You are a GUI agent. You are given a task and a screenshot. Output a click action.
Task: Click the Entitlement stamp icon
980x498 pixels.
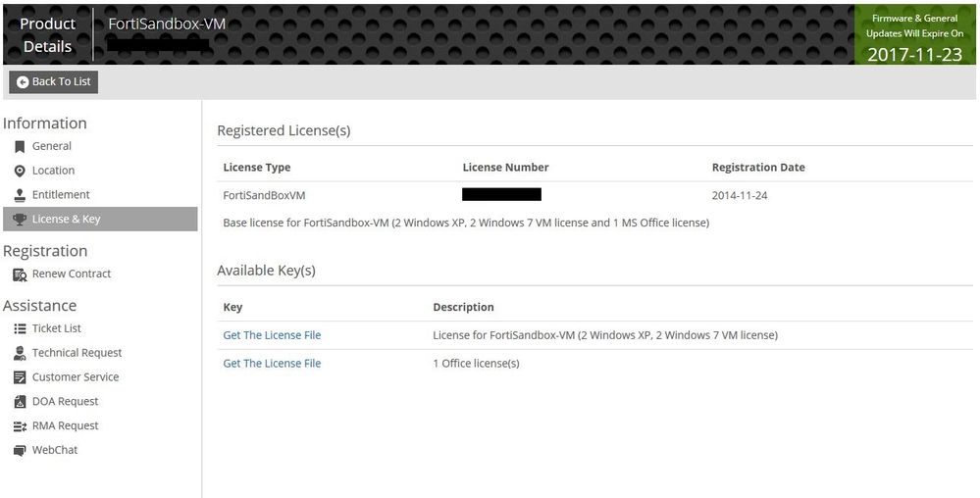pyautogui.click(x=20, y=195)
